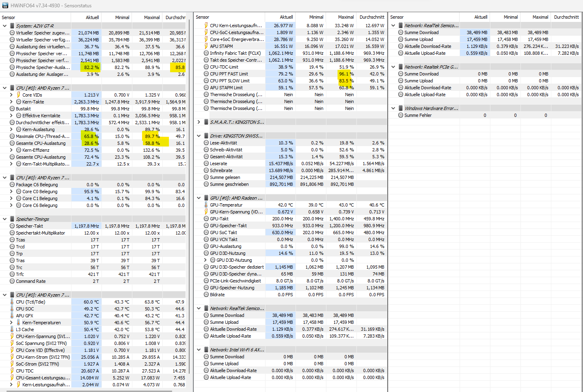
Task: Click the lightning icon beside APU STAPM
Action: coord(206,46)
